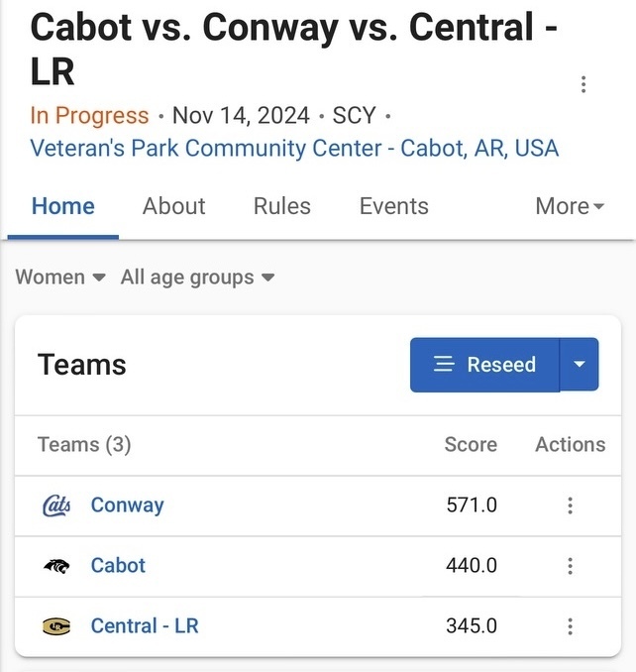
Task: Switch to the Events tab
Action: [394, 206]
